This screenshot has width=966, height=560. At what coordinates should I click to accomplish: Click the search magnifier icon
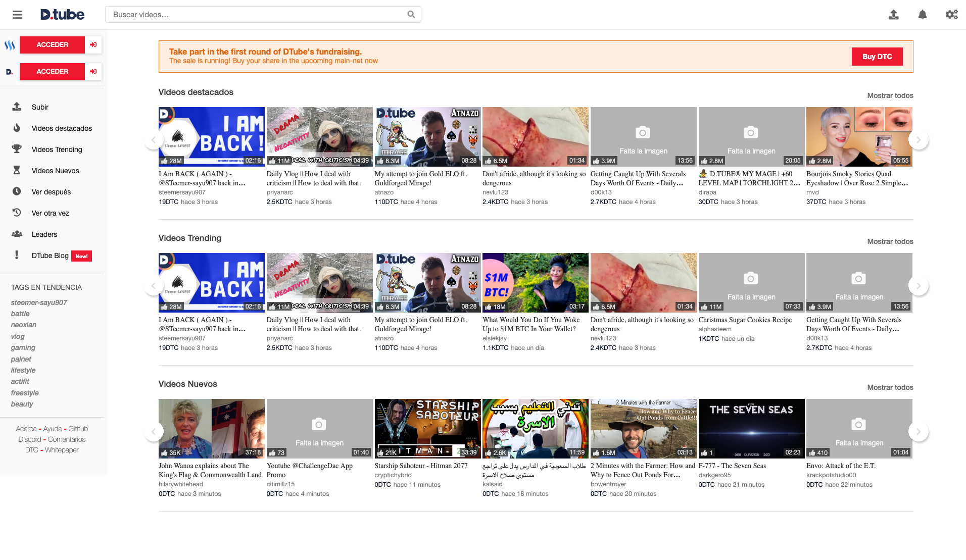(x=411, y=14)
